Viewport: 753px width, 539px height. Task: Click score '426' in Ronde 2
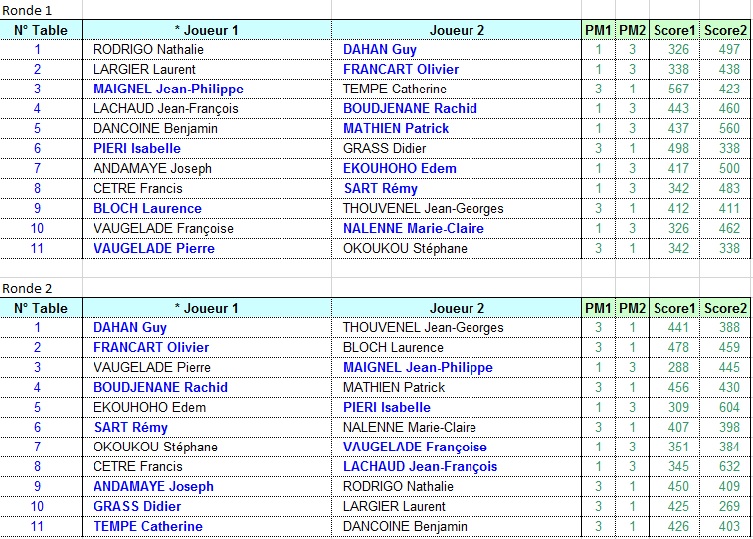678,526
